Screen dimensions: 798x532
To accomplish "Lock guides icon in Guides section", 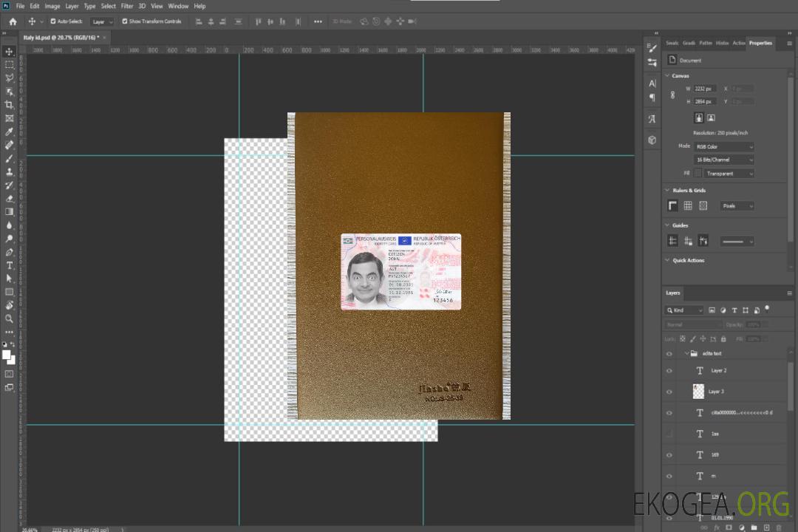I will click(x=688, y=242).
